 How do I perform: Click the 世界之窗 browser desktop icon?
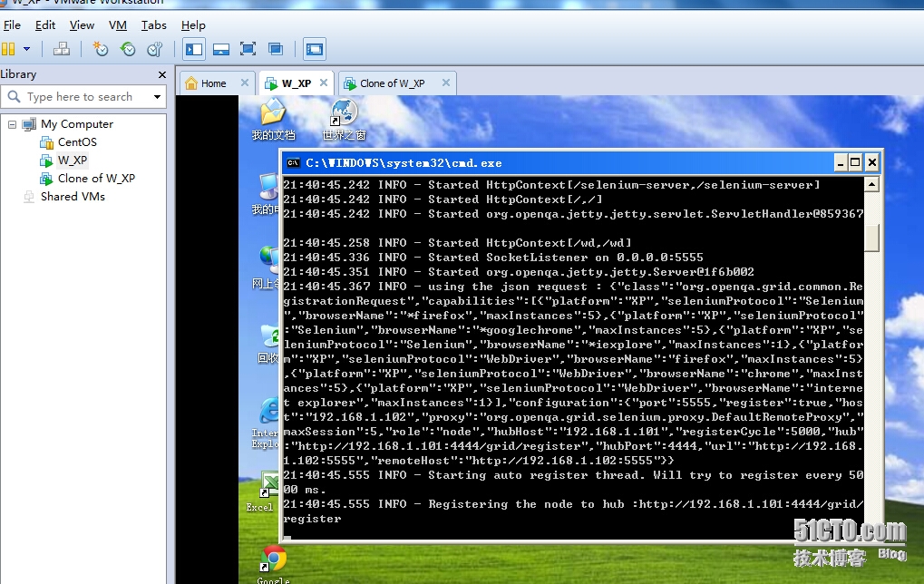[x=345, y=120]
